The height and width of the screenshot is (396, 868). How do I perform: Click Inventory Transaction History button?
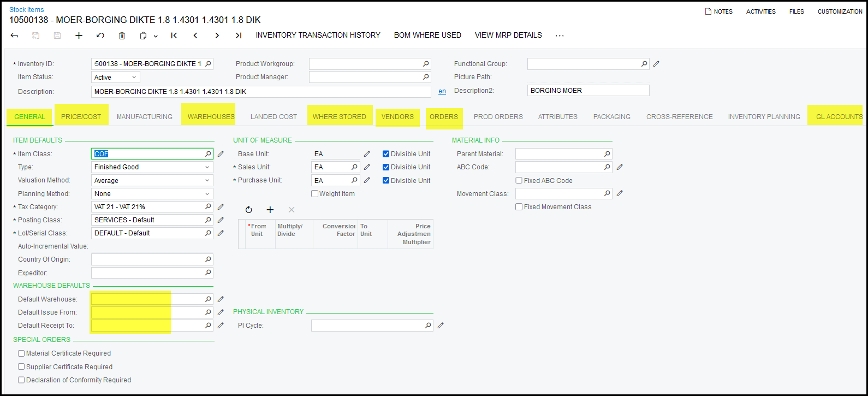pos(318,35)
